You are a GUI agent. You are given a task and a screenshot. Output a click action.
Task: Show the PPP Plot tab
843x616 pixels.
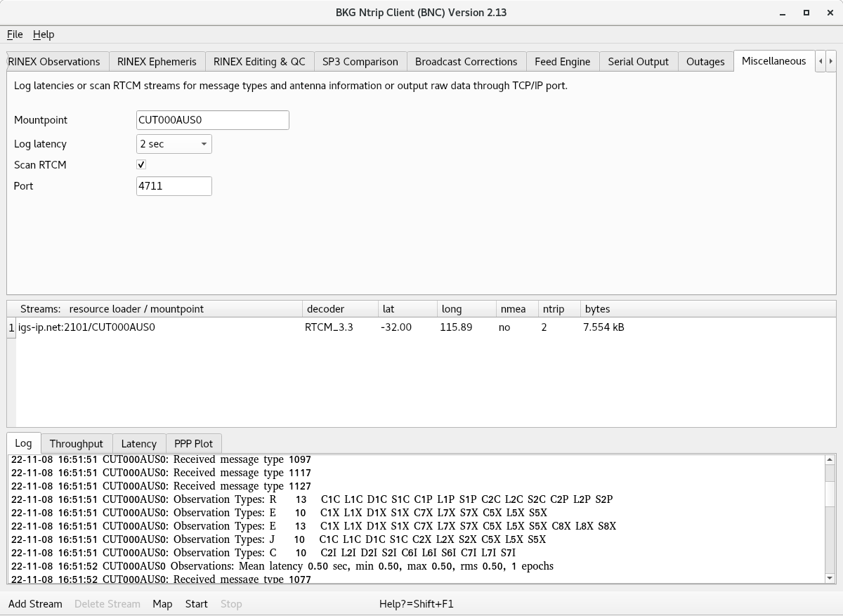[193, 444]
